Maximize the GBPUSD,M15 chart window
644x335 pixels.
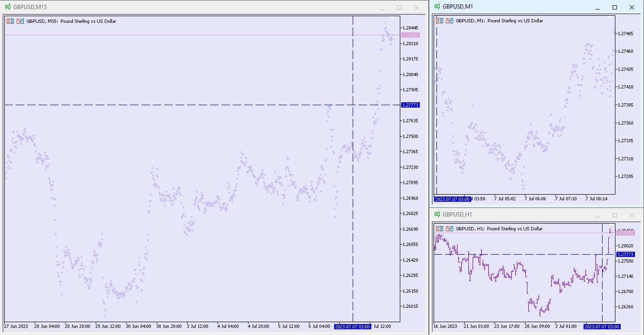click(399, 8)
